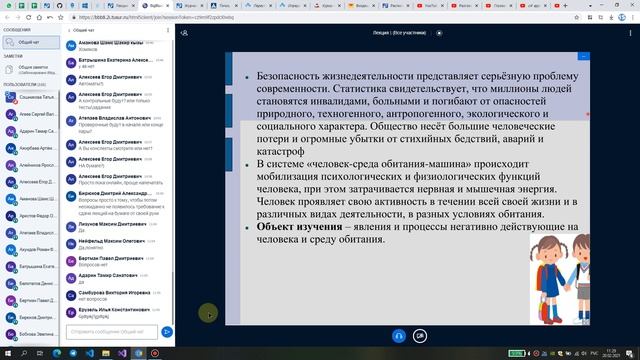This screenshot has height=360, width=640.
Task: Click Лизунов Максим Дмитриевич name in chat
Action: pyautogui.click(x=112, y=224)
